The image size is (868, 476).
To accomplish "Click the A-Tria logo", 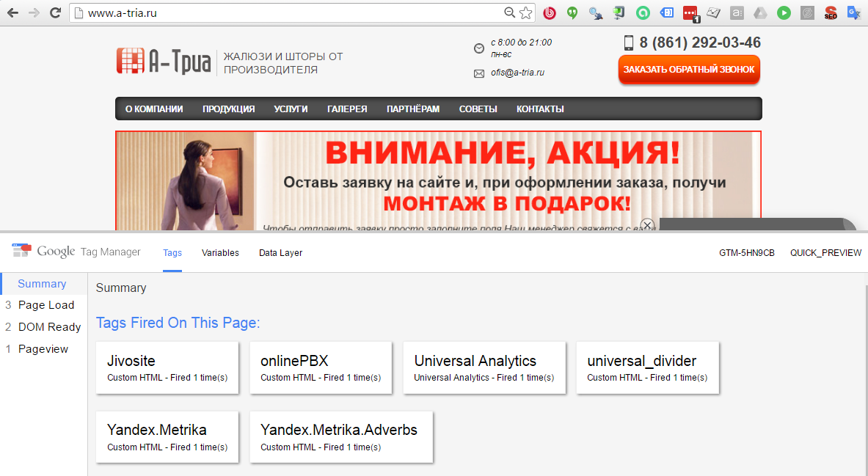I will tap(164, 61).
